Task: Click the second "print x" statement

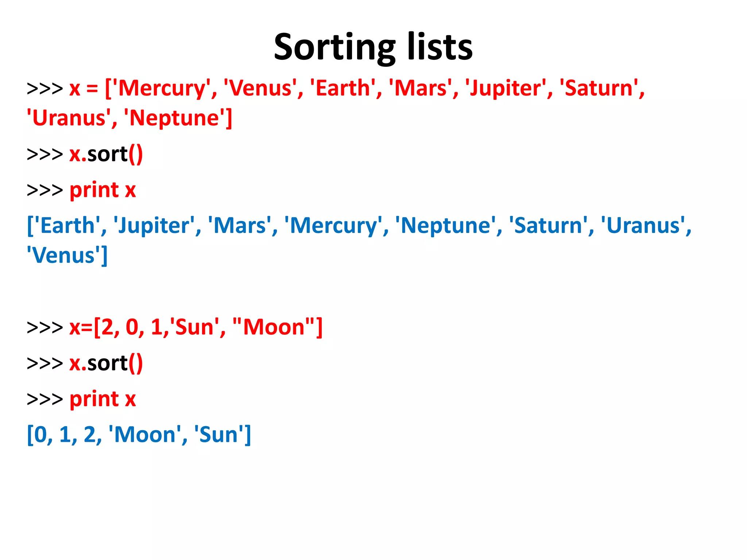Action: tap(102, 399)
